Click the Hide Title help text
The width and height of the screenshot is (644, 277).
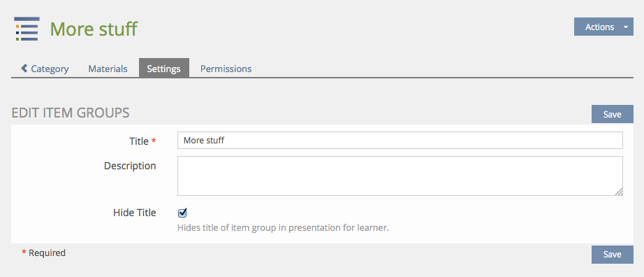click(x=283, y=227)
